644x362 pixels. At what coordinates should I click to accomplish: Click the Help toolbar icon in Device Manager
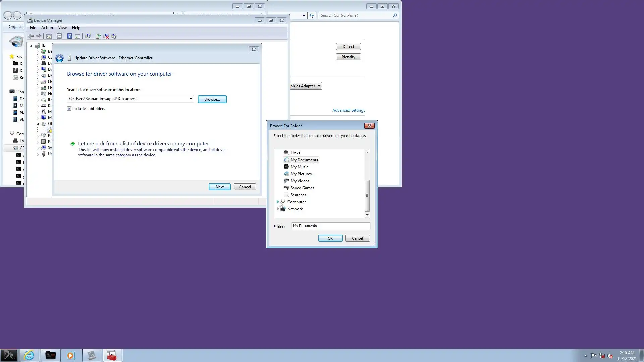[x=69, y=36]
